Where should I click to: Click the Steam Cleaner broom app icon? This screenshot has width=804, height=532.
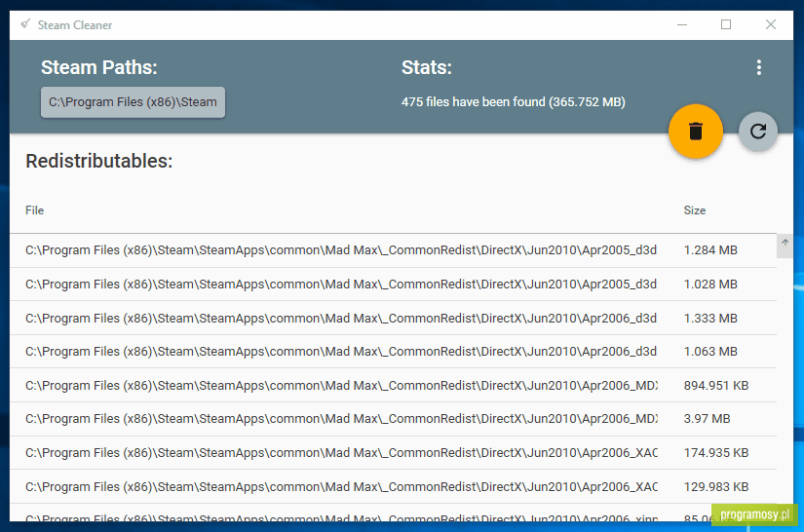pyautogui.click(x=25, y=24)
